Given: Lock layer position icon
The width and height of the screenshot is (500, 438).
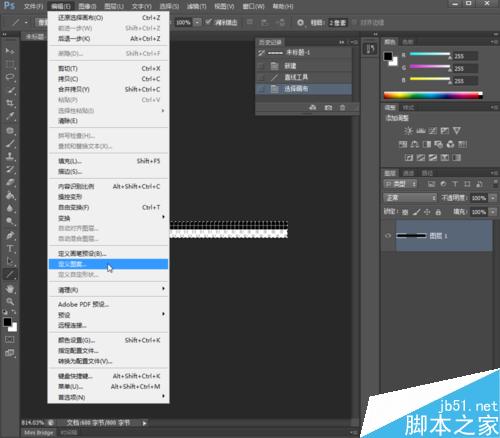Looking at the screenshot, I should 427,212.
